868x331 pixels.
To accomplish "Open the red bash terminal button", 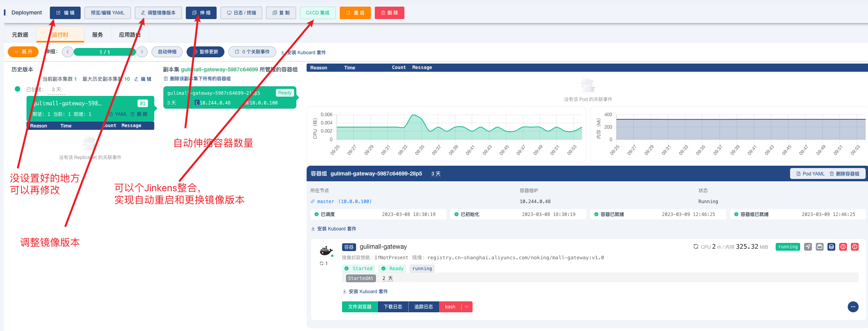I will [450, 307].
